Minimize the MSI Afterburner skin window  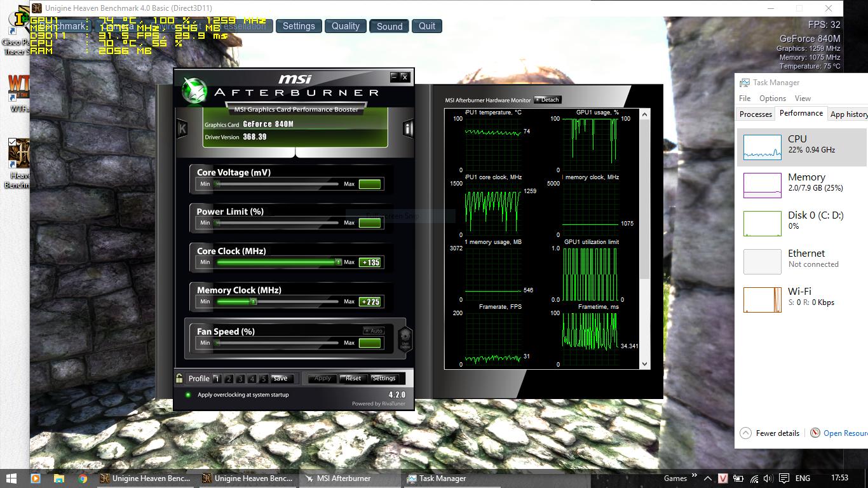point(395,78)
